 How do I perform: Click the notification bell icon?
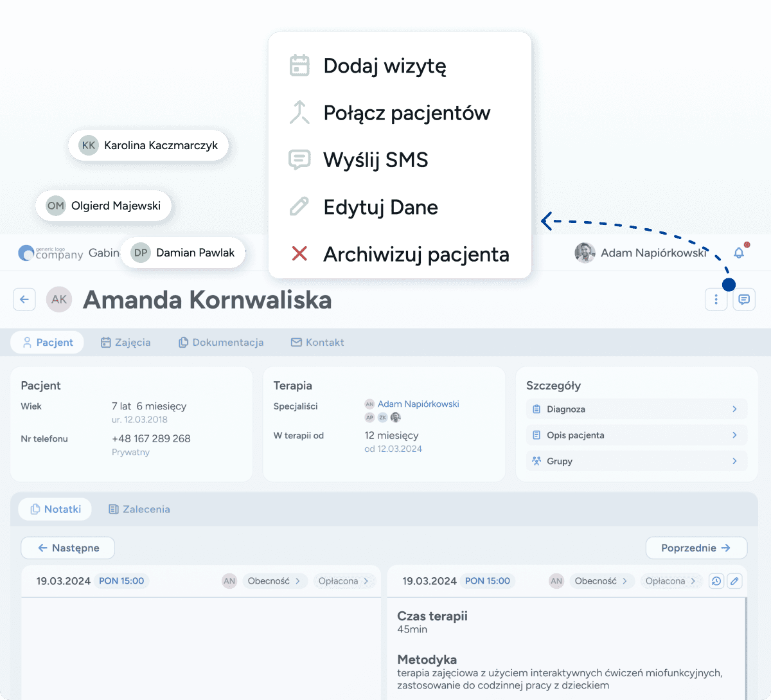click(x=739, y=253)
